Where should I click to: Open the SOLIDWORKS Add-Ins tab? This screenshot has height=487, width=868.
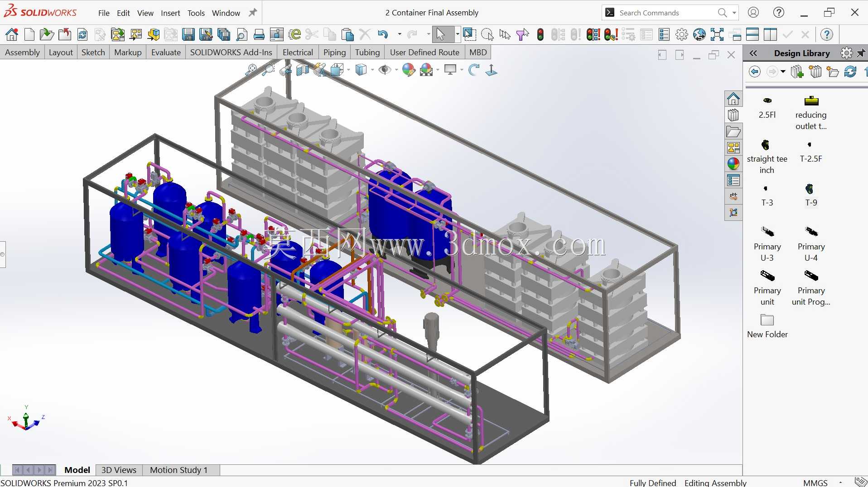(x=231, y=53)
